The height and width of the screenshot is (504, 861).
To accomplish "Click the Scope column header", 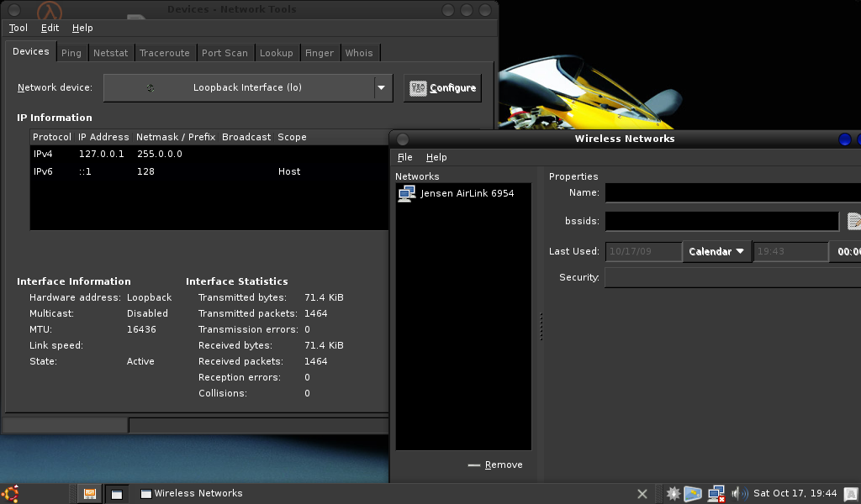I will pyautogui.click(x=292, y=137).
